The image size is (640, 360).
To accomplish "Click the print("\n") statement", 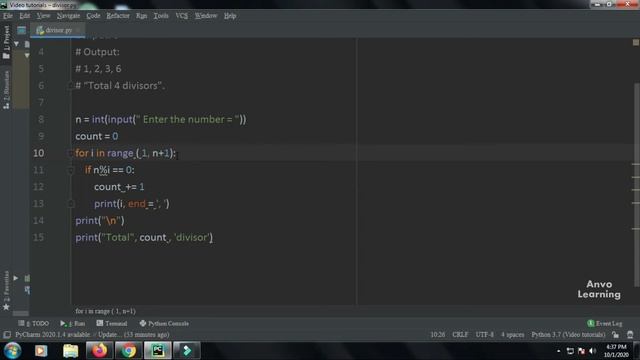I will (x=100, y=221).
